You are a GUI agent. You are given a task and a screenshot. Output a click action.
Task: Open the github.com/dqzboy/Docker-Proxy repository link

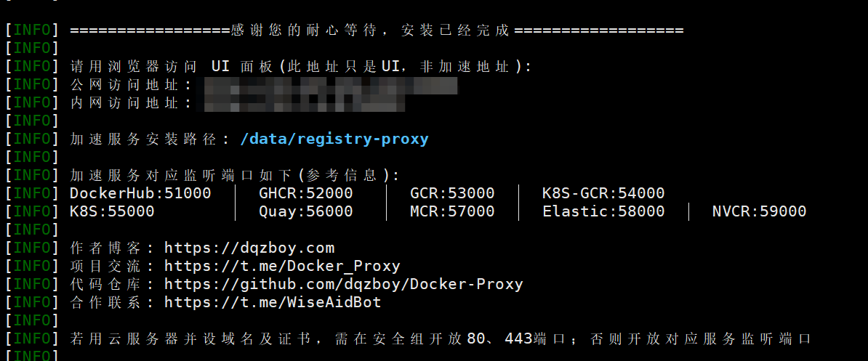[343, 284]
